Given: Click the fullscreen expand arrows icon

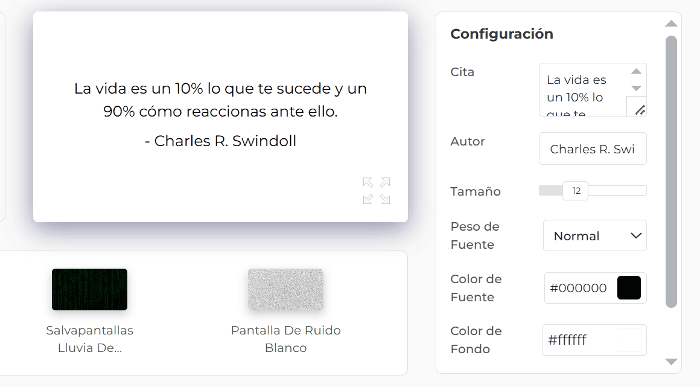Looking at the screenshot, I should 376,191.
